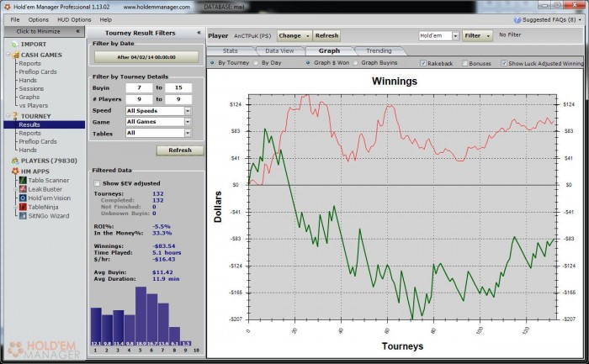Click the Click to Minimize button
589x364 pixels.
(45, 31)
